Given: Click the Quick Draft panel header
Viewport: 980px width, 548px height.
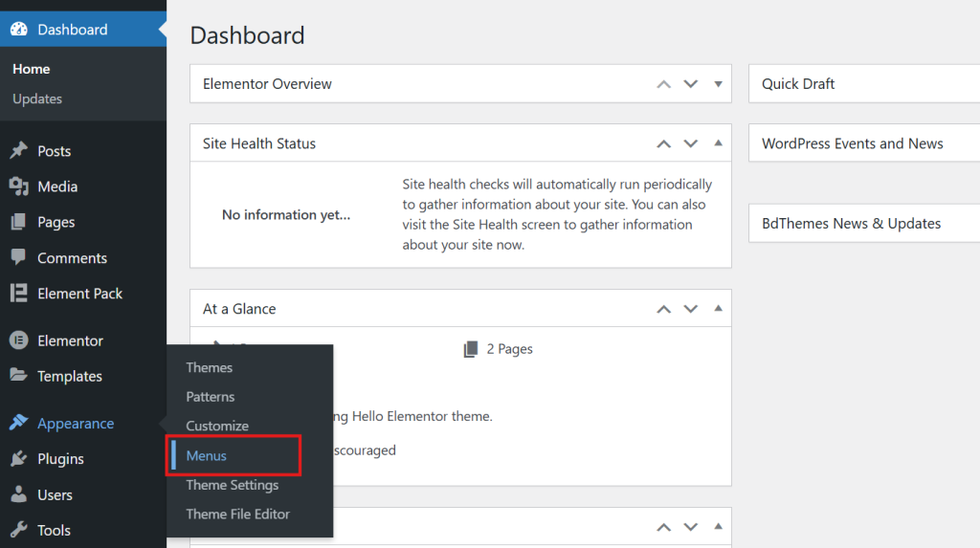Looking at the screenshot, I should click(798, 84).
